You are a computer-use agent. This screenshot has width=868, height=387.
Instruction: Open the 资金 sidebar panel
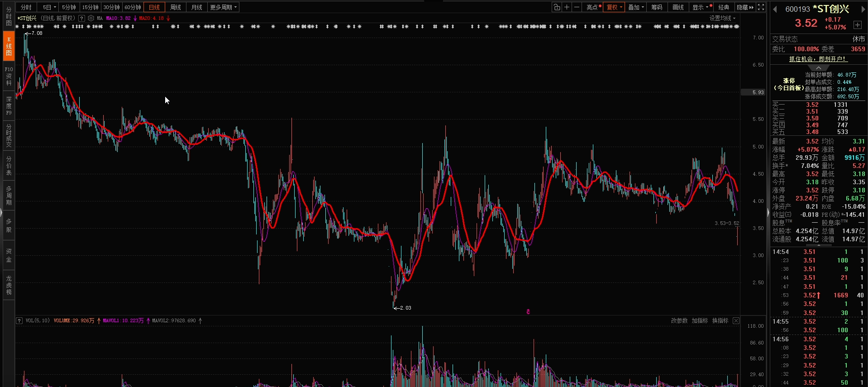click(9, 255)
